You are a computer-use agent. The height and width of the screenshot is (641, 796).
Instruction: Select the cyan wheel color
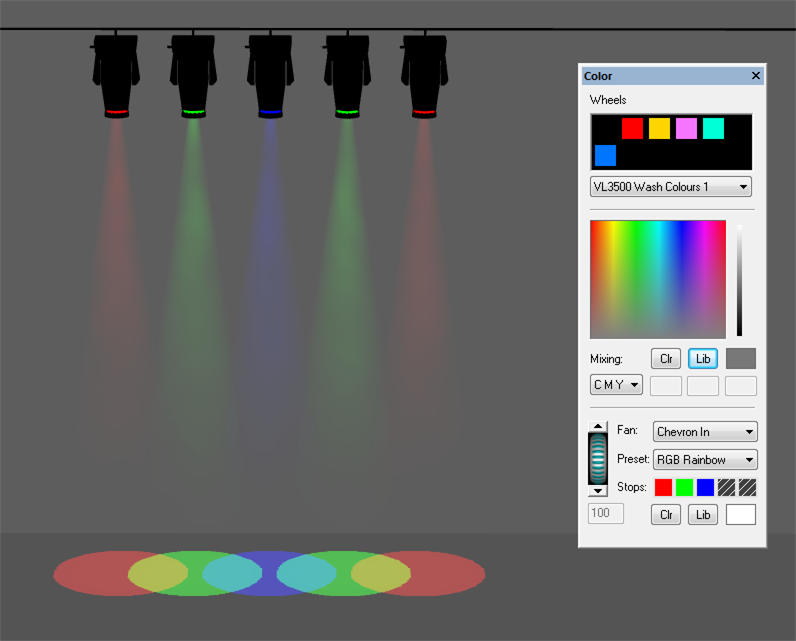pyautogui.click(x=713, y=128)
